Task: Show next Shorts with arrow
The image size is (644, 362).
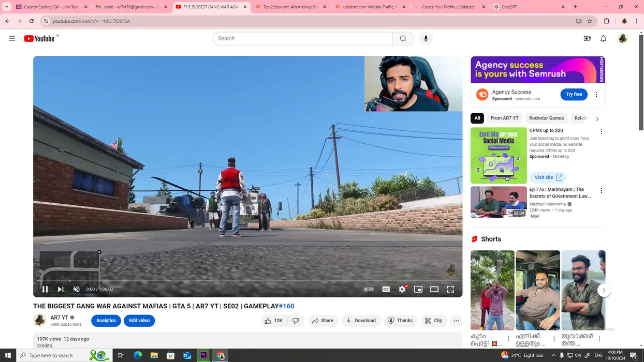Action: (x=604, y=291)
